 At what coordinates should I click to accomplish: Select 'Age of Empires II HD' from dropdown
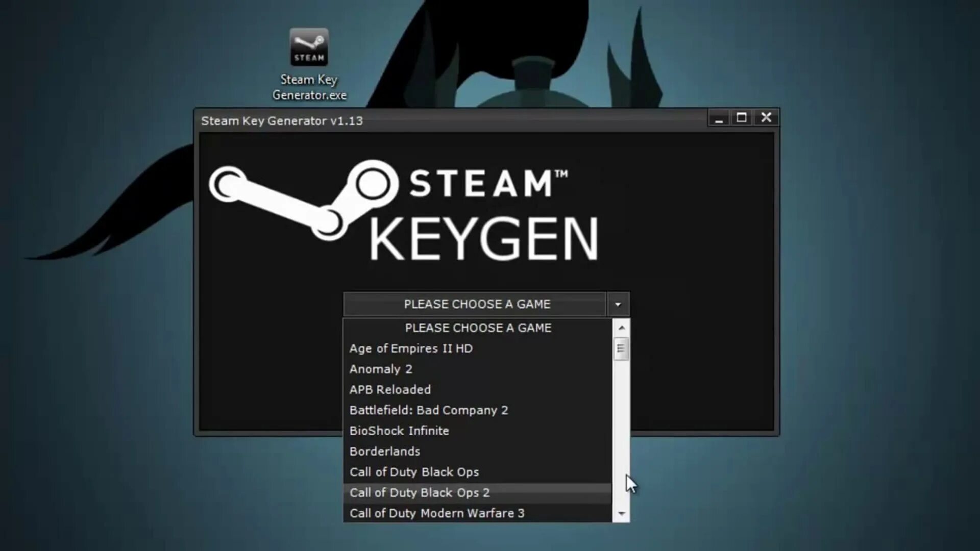[410, 348]
